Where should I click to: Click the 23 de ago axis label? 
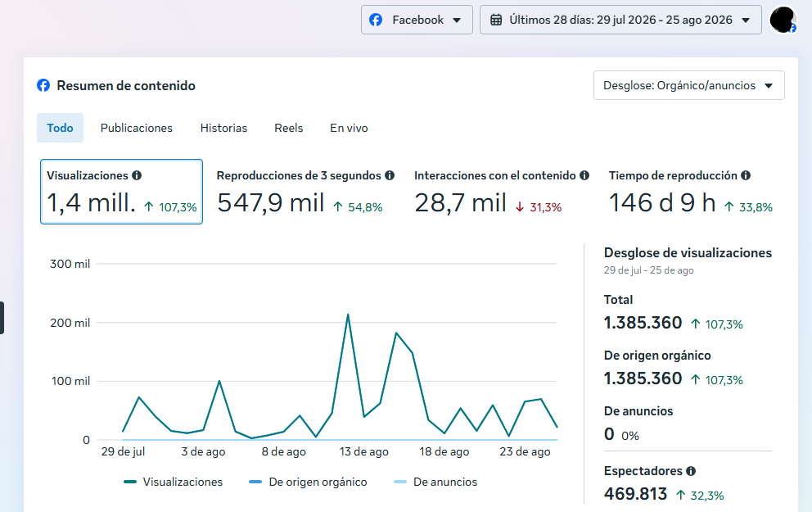(x=525, y=451)
